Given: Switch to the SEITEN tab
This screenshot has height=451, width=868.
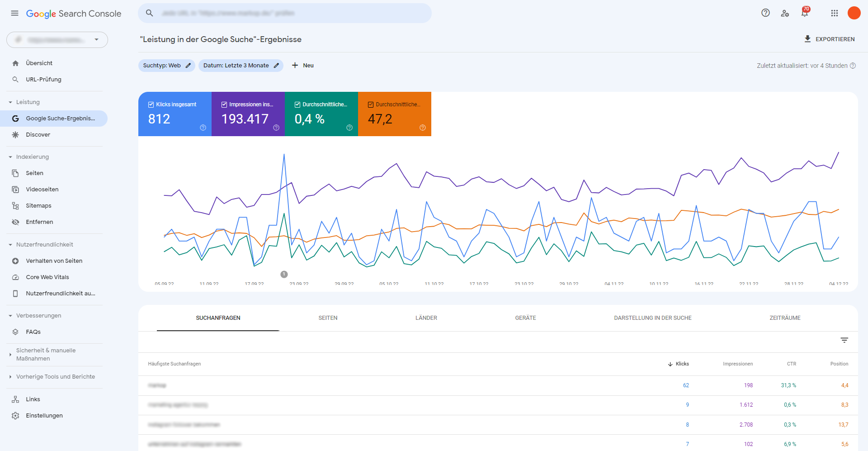Looking at the screenshot, I should [328, 318].
